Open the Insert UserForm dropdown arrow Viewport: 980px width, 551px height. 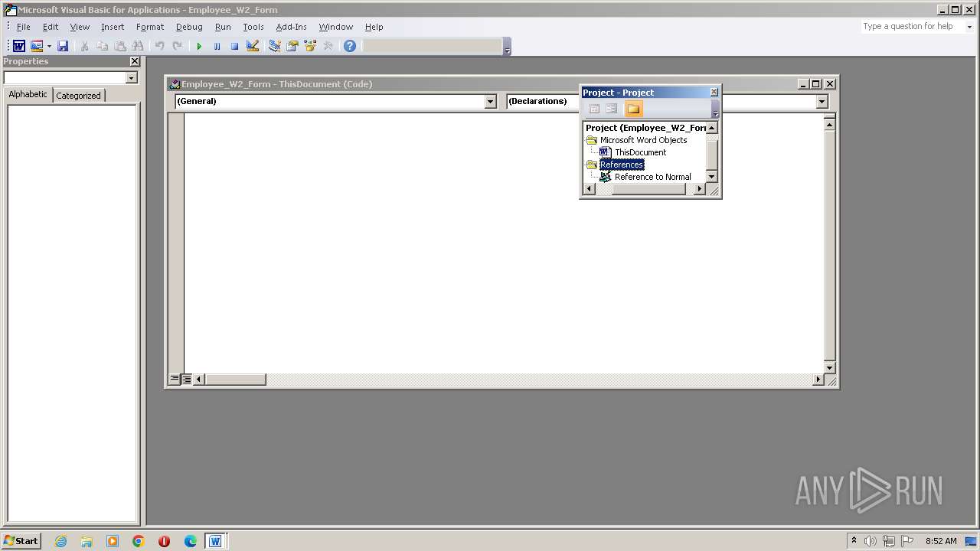pos(49,46)
